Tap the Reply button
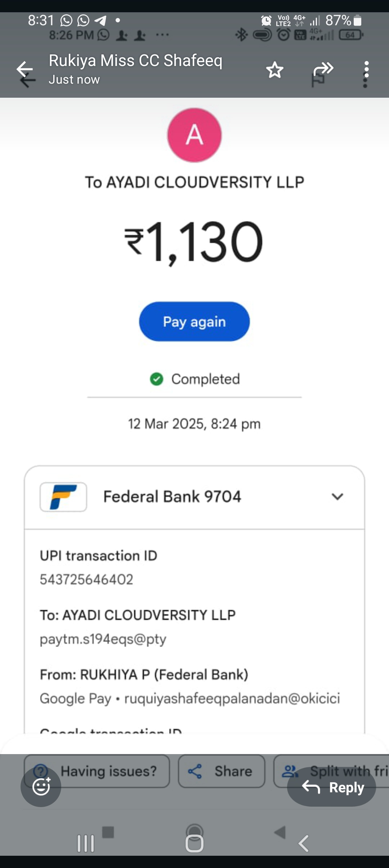 tap(331, 787)
